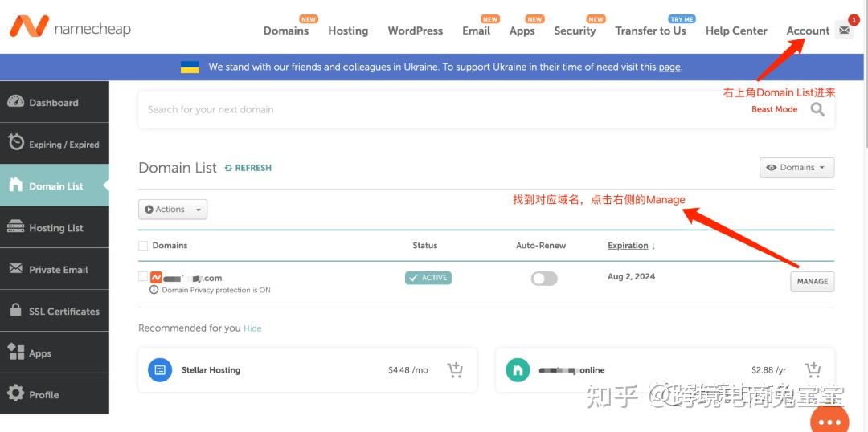The height and width of the screenshot is (432, 868).
Task: Add the .online domain to cart
Action: (x=813, y=370)
